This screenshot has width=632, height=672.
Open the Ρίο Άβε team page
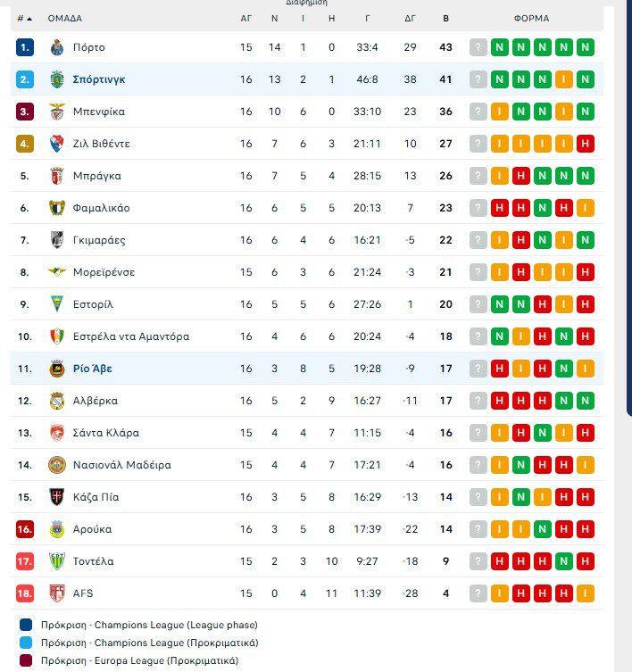[x=92, y=369]
